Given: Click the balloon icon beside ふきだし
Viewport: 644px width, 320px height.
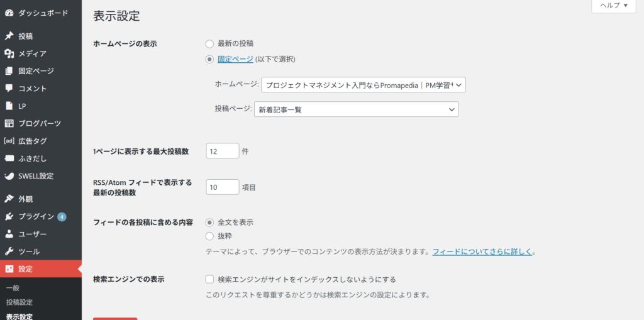Looking at the screenshot, I should 9,158.
